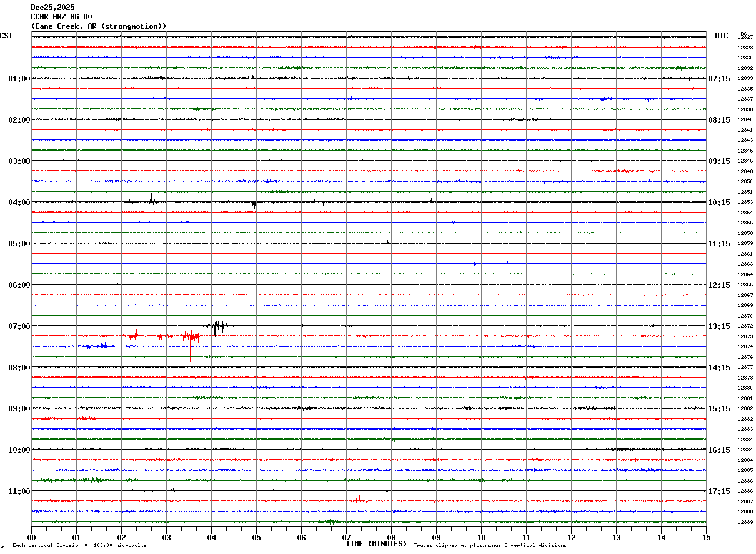This screenshot has height=554, width=756.
Task: Click the 11:00 CST time label
Action: [x=19, y=491]
